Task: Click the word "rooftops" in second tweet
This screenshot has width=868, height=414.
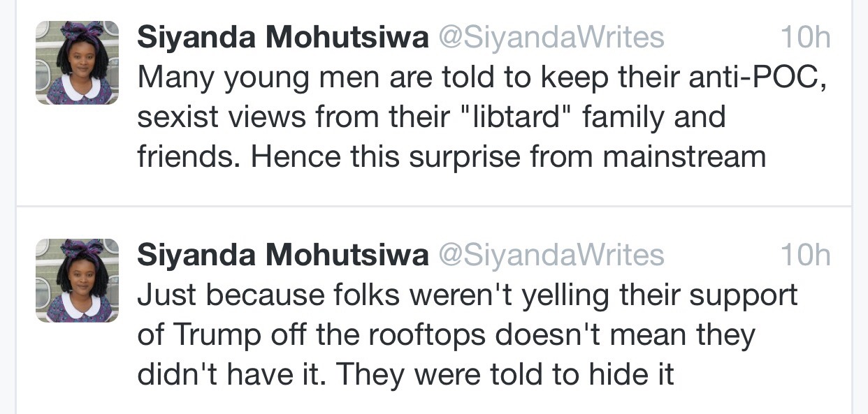Action: 427,335
